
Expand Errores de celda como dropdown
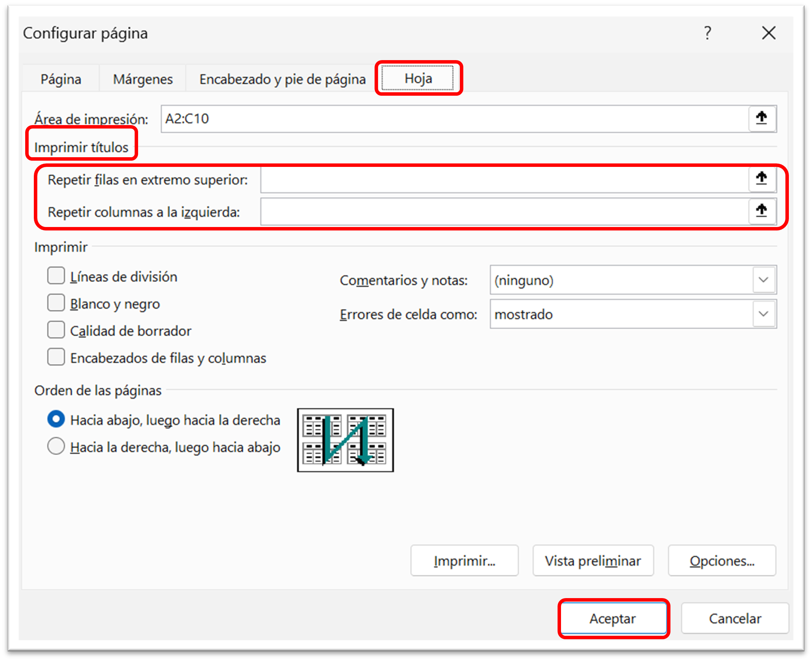(763, 314)
